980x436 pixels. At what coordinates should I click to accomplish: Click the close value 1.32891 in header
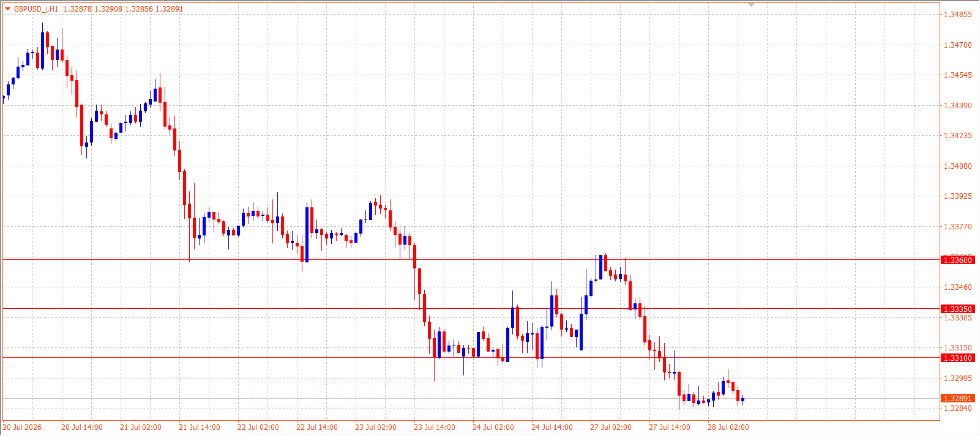(169, 9)
